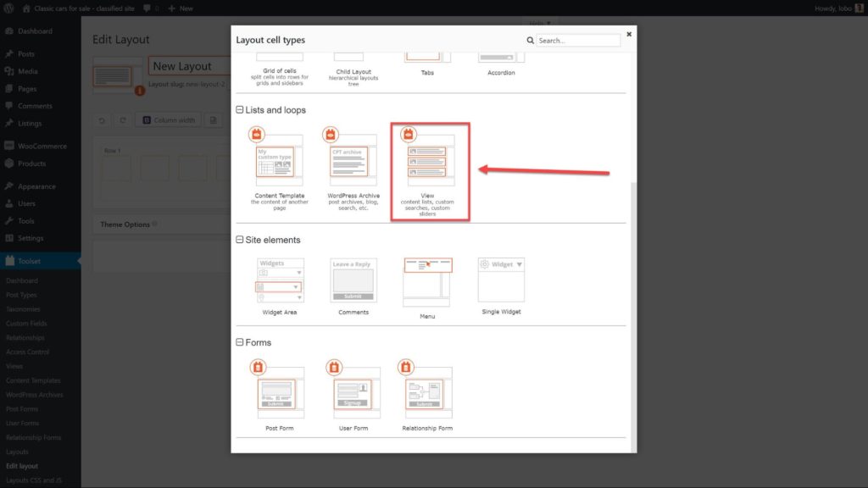Choose the WordPress Archive cell type
The width and height of the screenshot is (868, 488).
tap(353, 169)
